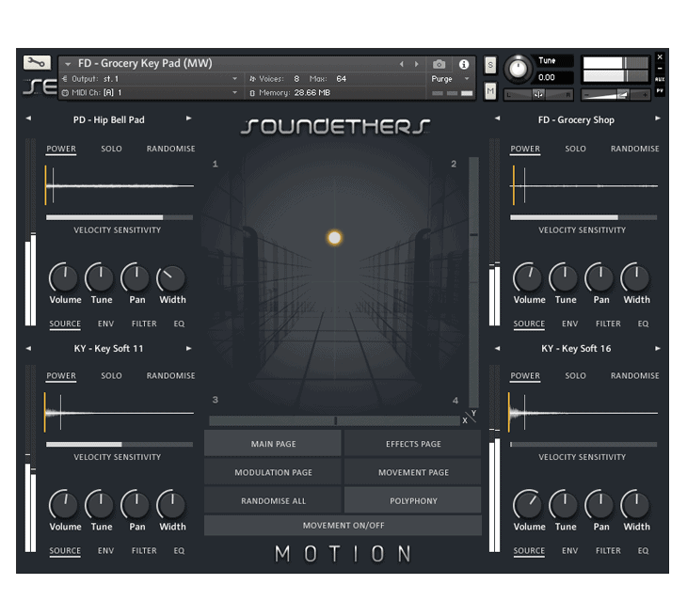Click the header pan L/R slider
Image resolution: width=687 pixels, height=616 pixels.
538,94
